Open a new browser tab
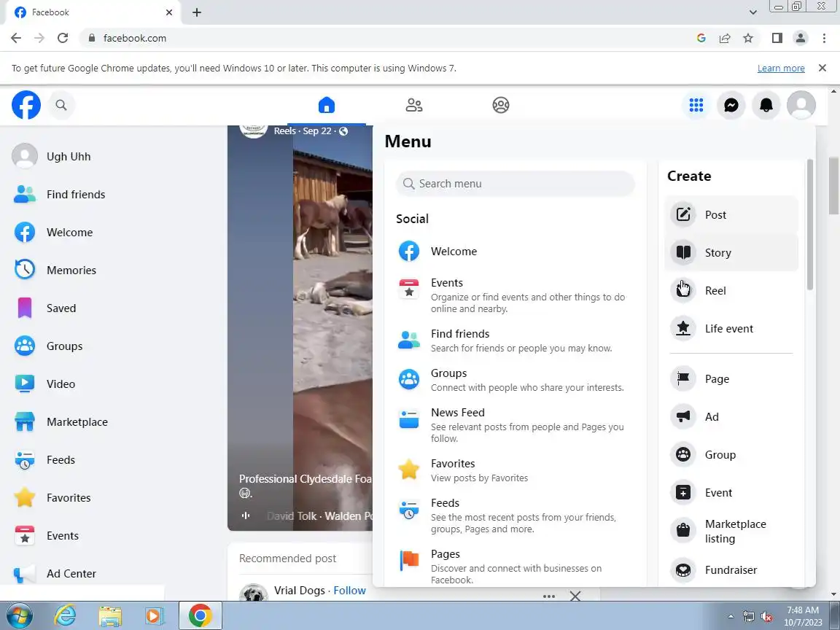This screenshot has height=630, width=840. [x=197, y=12]
